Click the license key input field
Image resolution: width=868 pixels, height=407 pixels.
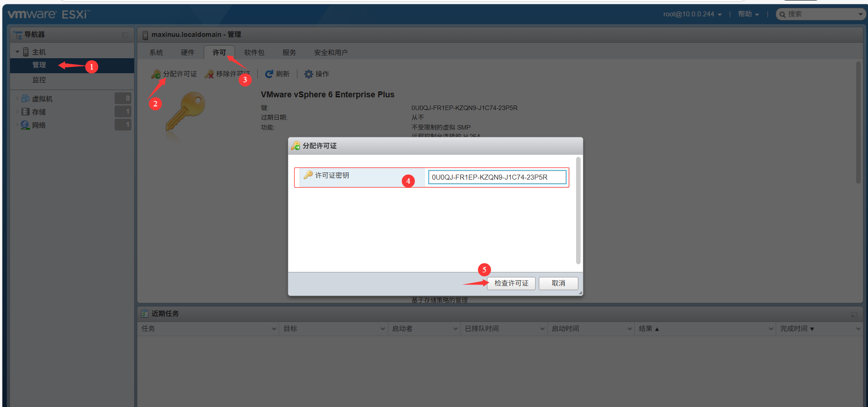497,177
